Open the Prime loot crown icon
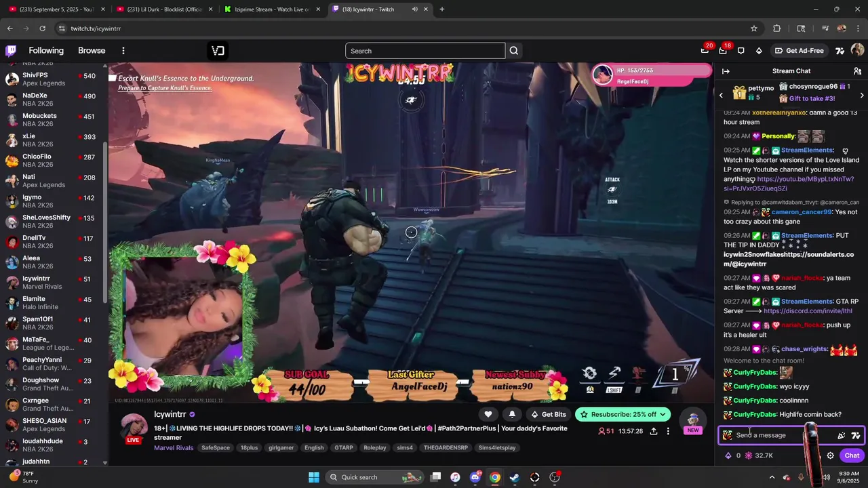This screenshot has width=868, height=488. tap(705, 51)
